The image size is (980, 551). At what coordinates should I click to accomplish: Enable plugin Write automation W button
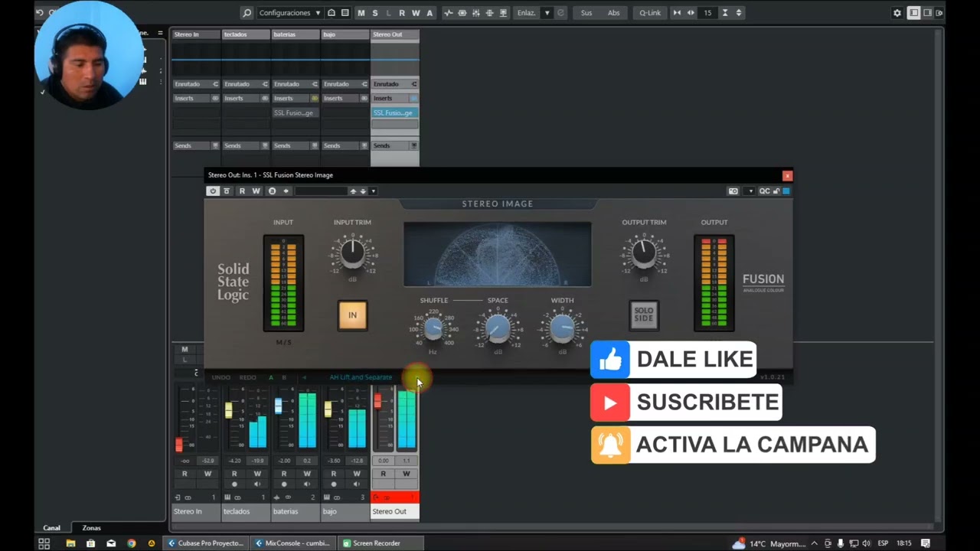coord(256,191)
